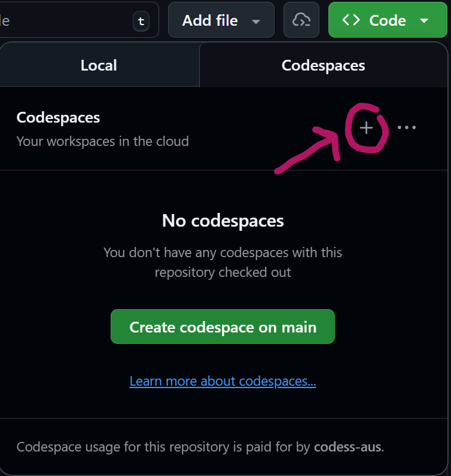Open the green Code dropdown
451x476 pixels.
pos(388,20)
